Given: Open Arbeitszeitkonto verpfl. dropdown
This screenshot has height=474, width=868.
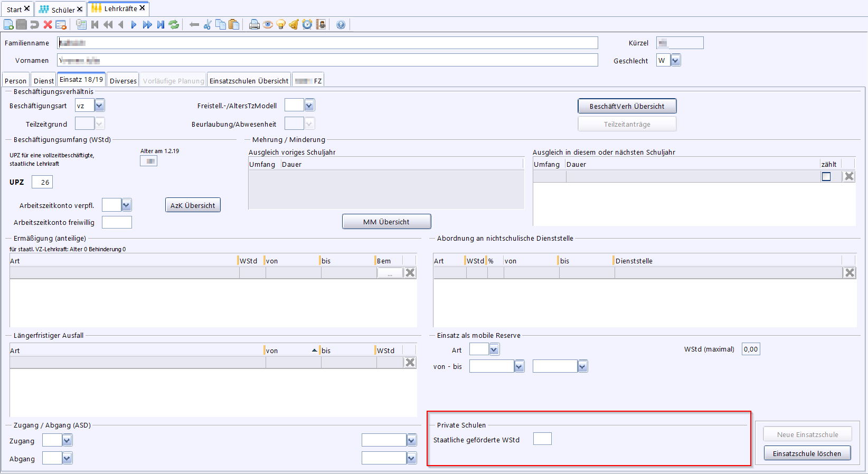Looking at the screenshot, I should coord(126,205).
